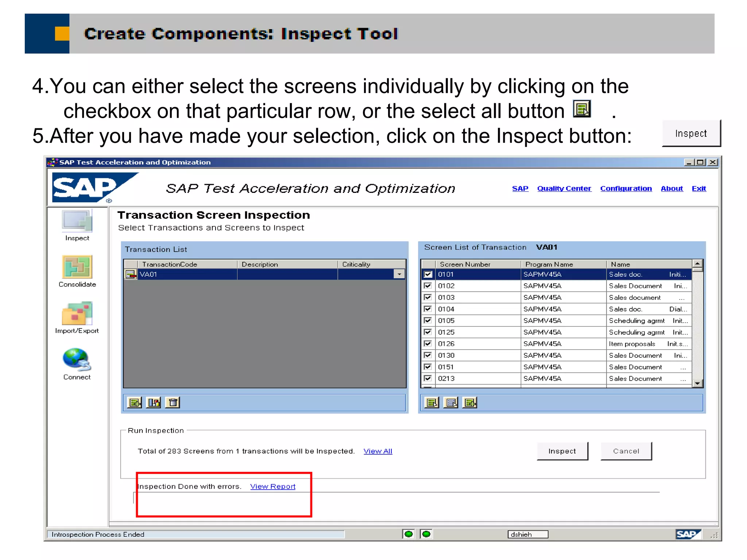Click the Introspection Process Ended status text

point(98,534)
